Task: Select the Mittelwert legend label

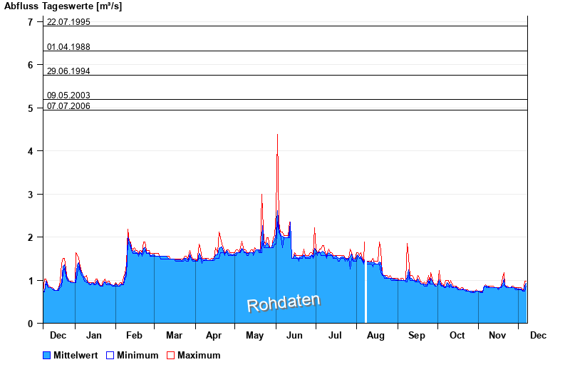Action: coord(75,355)
